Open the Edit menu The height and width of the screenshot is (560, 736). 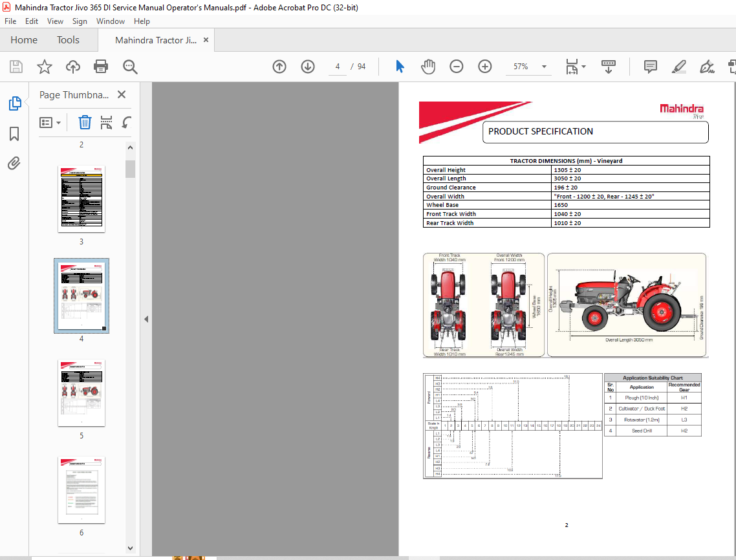click(x=32, y=21)
